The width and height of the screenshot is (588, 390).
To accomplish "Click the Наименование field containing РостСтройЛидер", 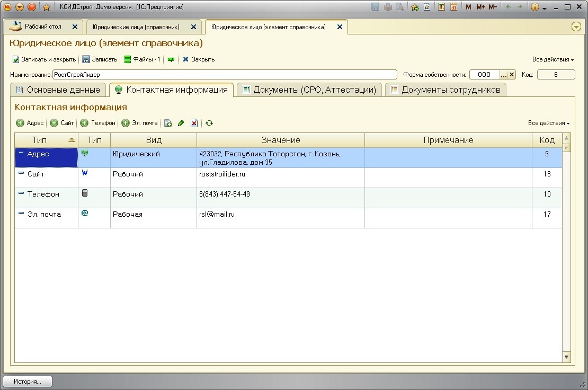I will coord(225,75).
